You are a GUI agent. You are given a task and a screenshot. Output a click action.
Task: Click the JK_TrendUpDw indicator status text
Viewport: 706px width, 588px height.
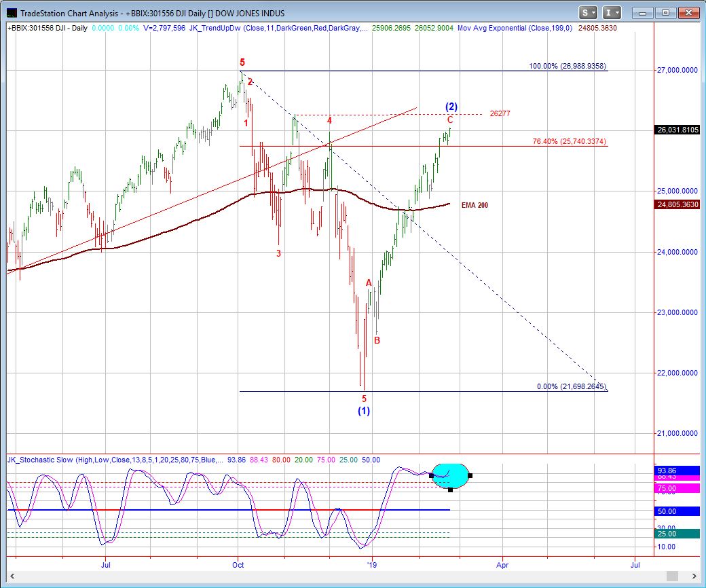click(279, 28)
